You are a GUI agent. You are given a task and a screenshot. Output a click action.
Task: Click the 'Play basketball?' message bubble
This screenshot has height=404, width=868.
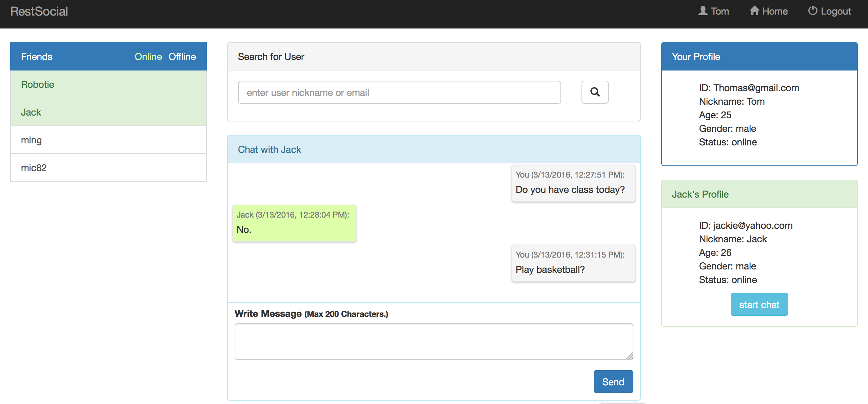pyautogui.click(x=573, y=263)
